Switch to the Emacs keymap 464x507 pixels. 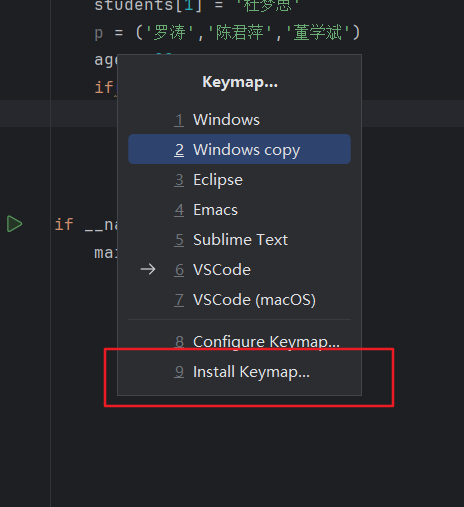pyautogui.click(x=239, y=210)
